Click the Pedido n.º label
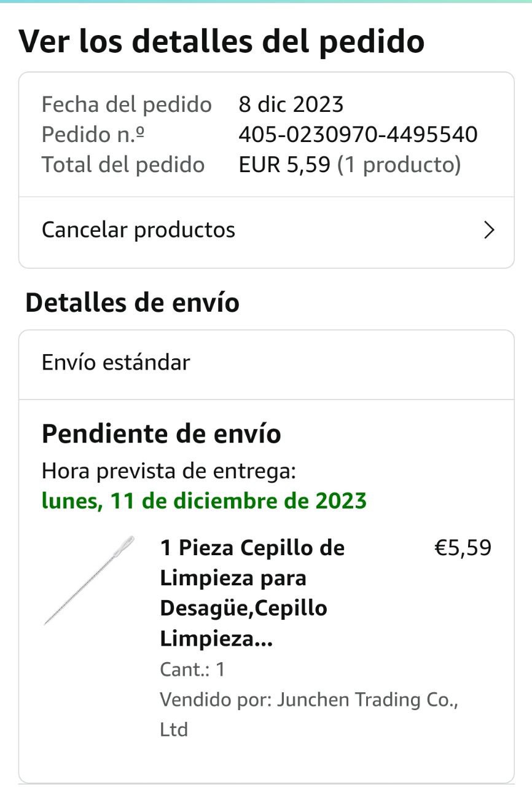Screen dimensions: 532x787 pyautogui.click(x=93, y=135)
